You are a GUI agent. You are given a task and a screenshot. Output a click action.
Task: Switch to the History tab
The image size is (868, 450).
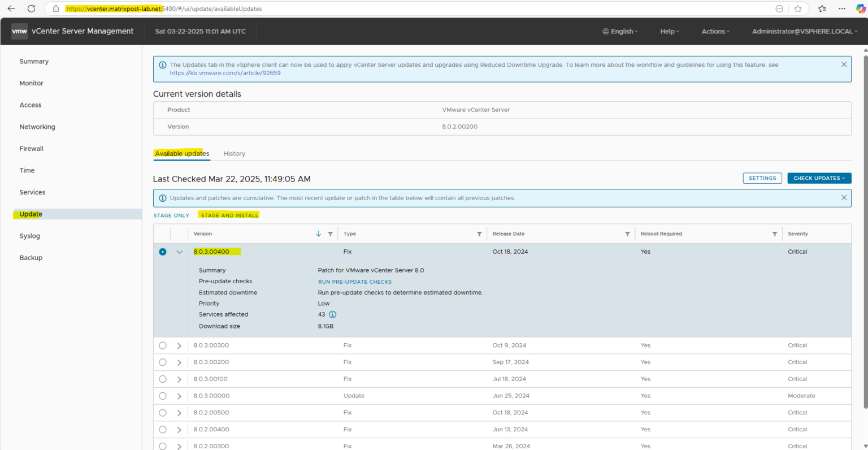tap(235, 153)
